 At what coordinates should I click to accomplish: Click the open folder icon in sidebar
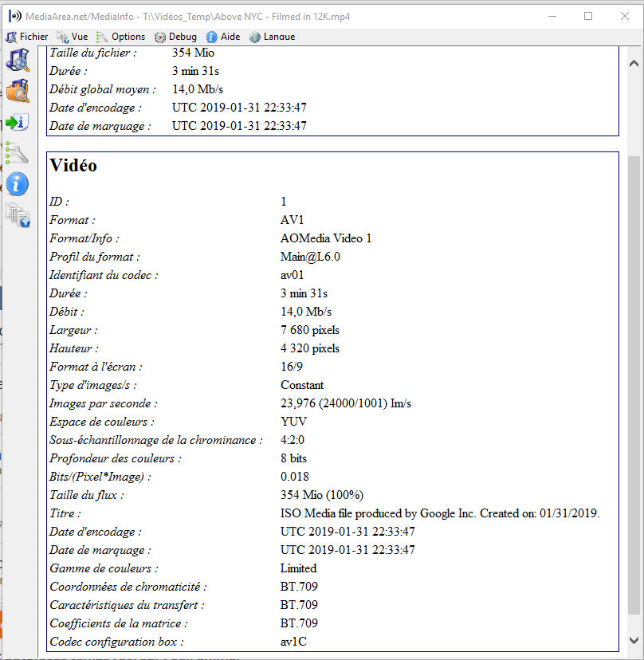[18, 91]
